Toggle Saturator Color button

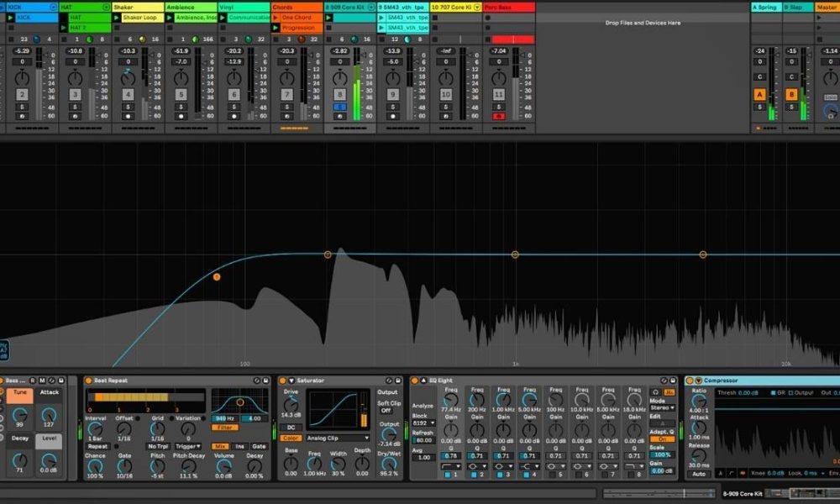click(x=291, y=438)
